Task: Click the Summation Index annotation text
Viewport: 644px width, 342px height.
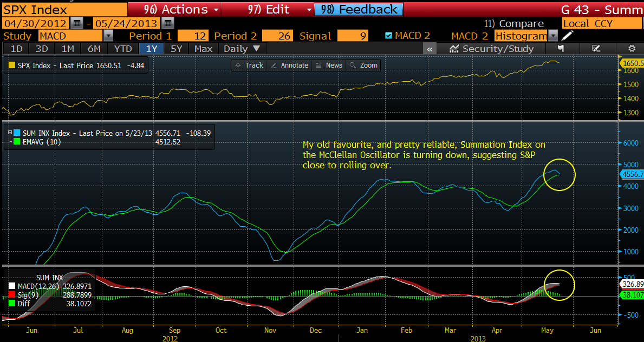Action: tap(425, 155)
